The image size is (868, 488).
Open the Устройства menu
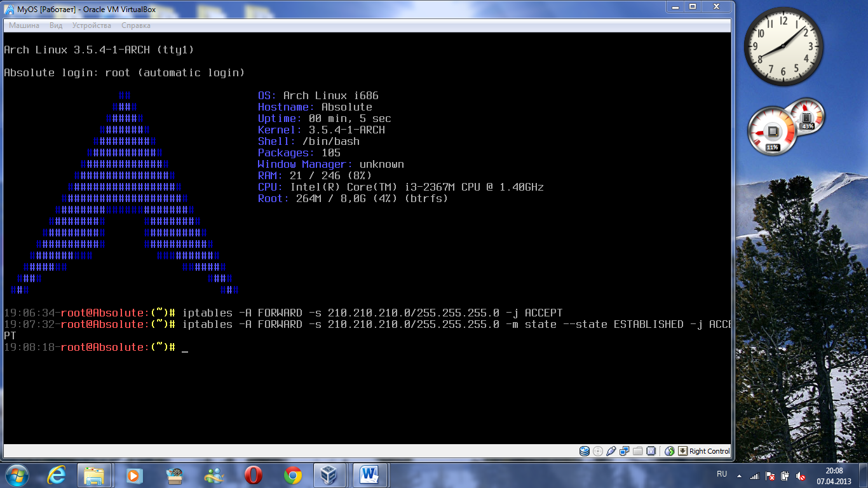pos(92,25)
